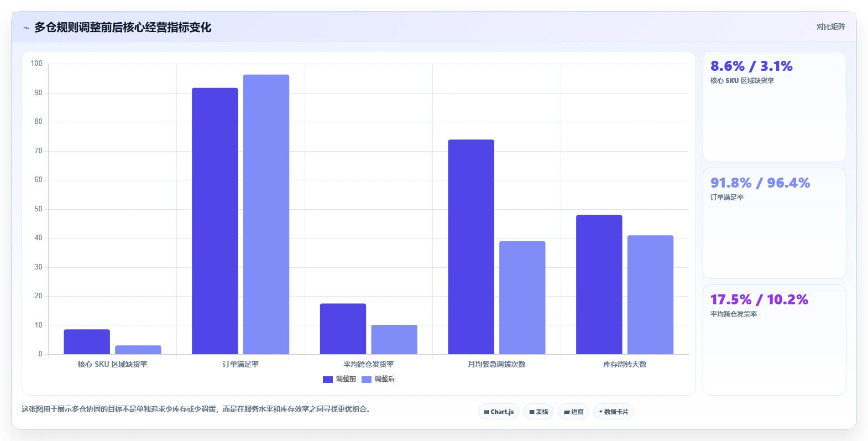The height and width of the screenshot is (441, 868).
Task: Click the 调整后 bar for 订单满足率
Action: point(266,214)
